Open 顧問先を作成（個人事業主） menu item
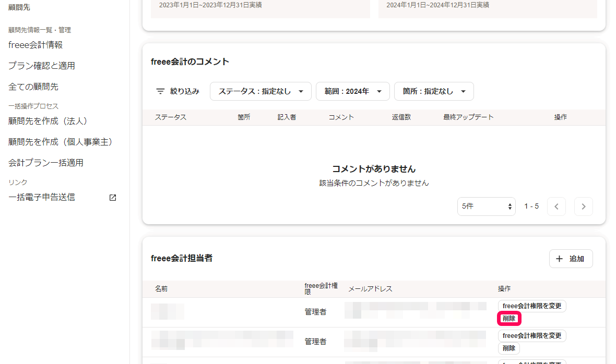616x364 pixels. [x=60, y=142]
